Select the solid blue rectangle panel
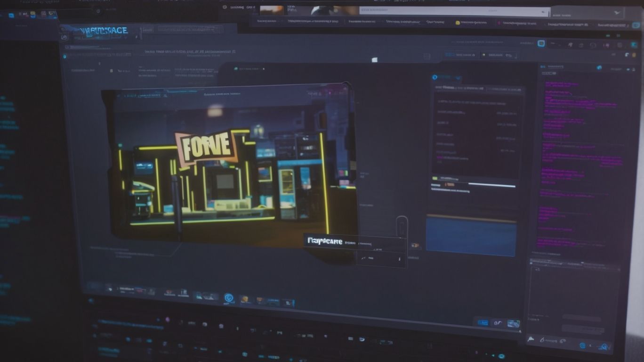644x362 pixels. point(471,236)
